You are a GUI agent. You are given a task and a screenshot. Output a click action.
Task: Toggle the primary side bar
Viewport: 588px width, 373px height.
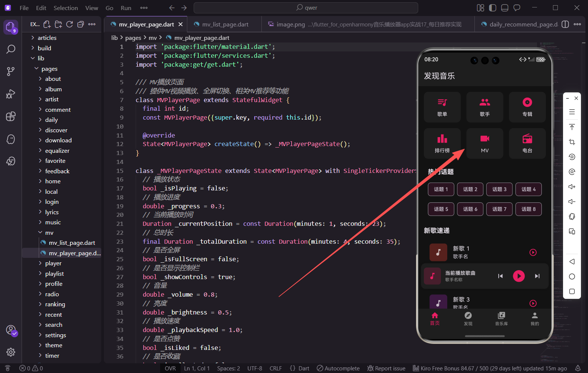tap(493, 8)
